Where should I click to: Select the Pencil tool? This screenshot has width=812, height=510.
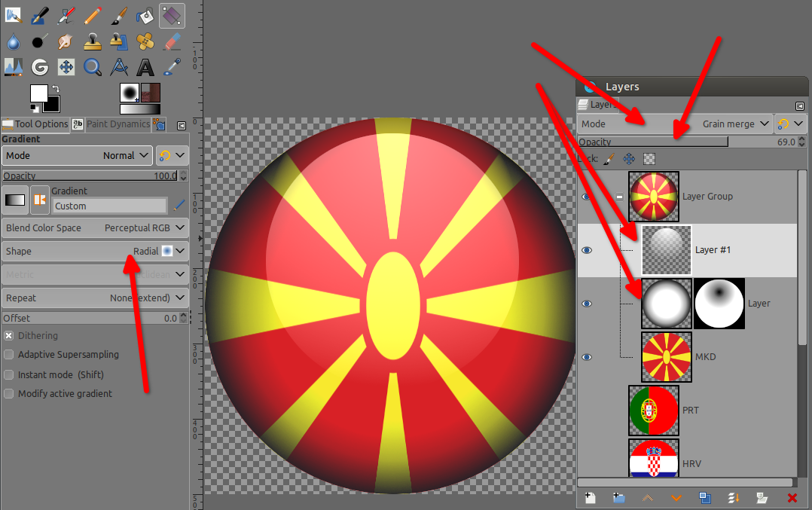coord(92,15)
